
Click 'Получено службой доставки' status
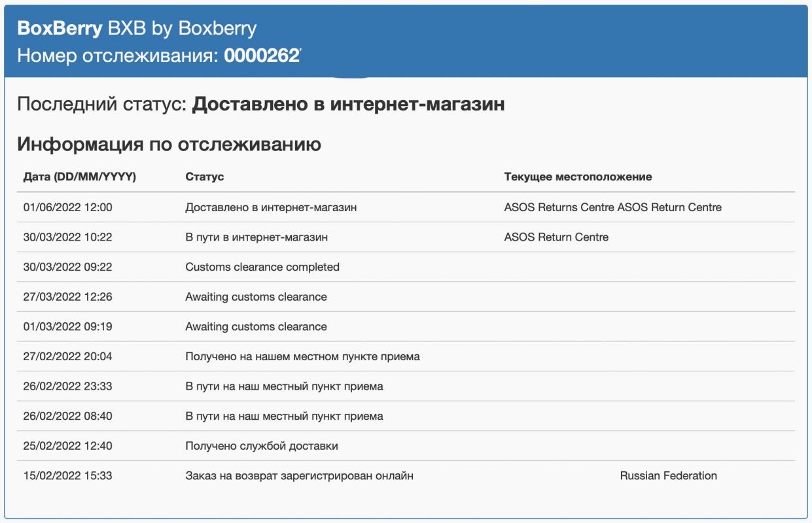(262, 446)
